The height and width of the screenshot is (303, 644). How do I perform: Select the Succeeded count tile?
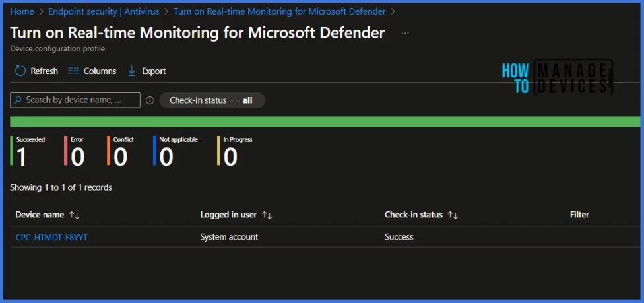coord(28,151)
